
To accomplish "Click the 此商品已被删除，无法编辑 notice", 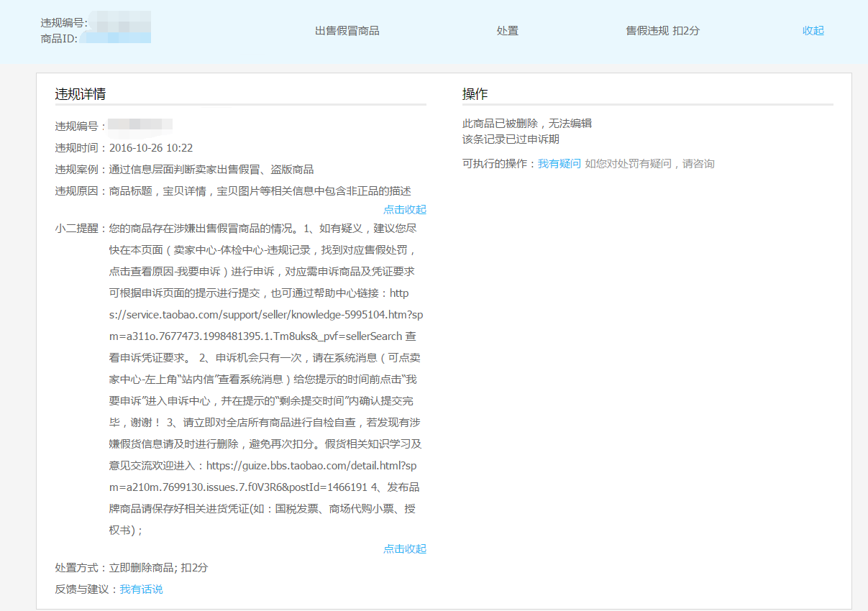I will [526, 124].
